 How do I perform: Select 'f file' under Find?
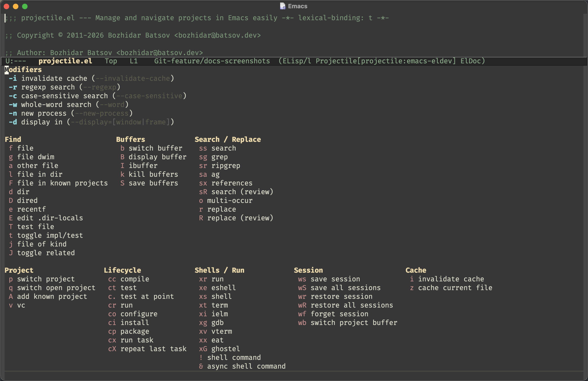tap(21, 148)
